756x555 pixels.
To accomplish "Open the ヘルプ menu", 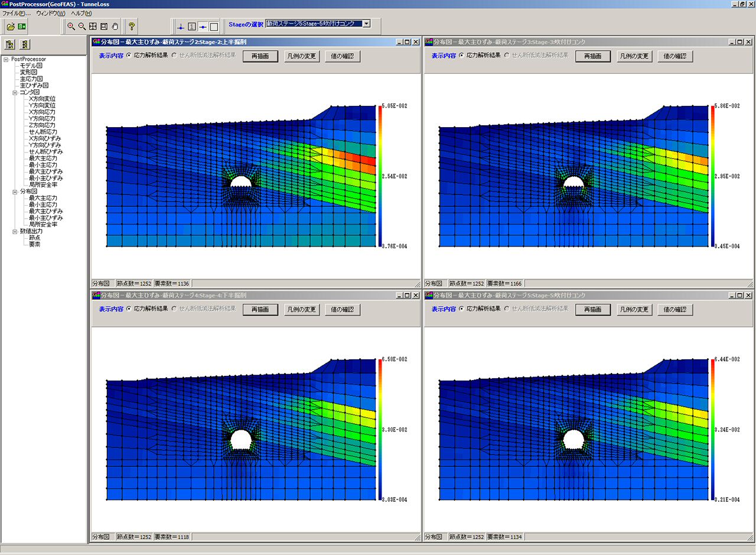I will point(81,13).
